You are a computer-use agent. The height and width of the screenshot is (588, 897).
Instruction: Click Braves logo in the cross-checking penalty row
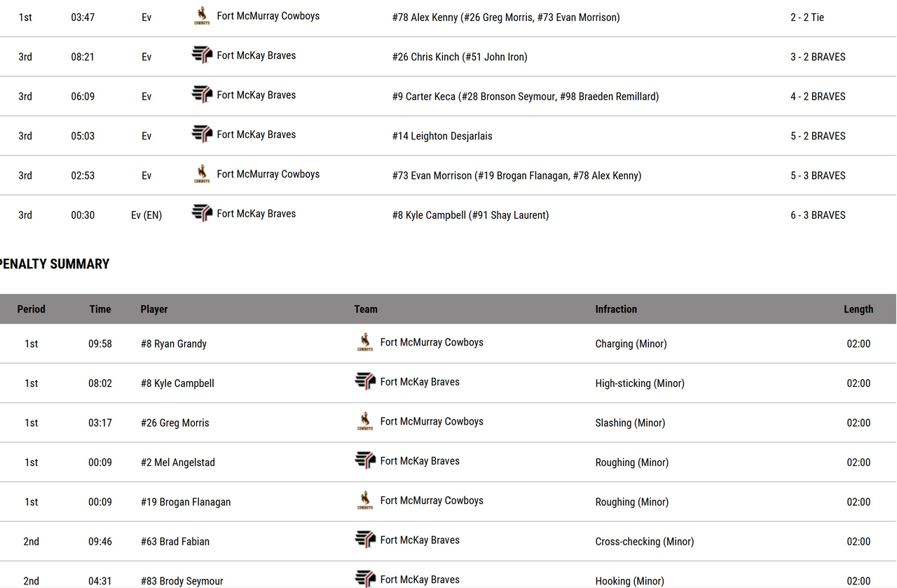pyautogui.click(x=365, y=540)
